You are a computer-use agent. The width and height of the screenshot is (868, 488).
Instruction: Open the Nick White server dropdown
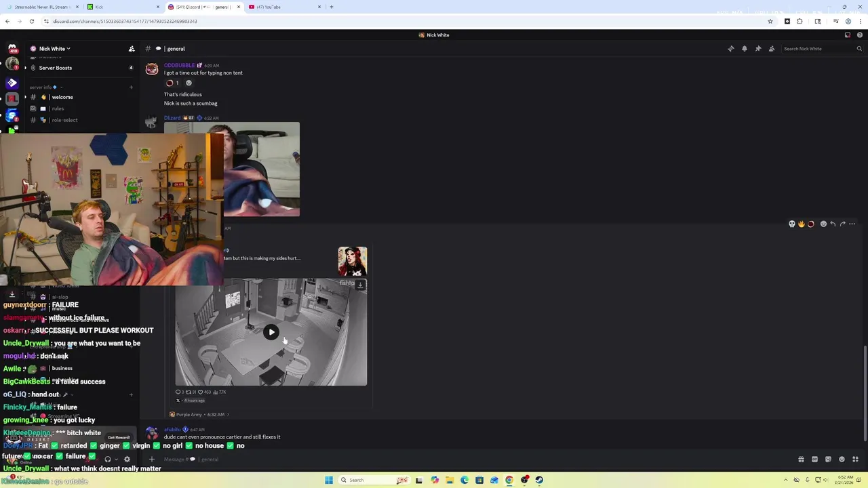coord(54,49)
